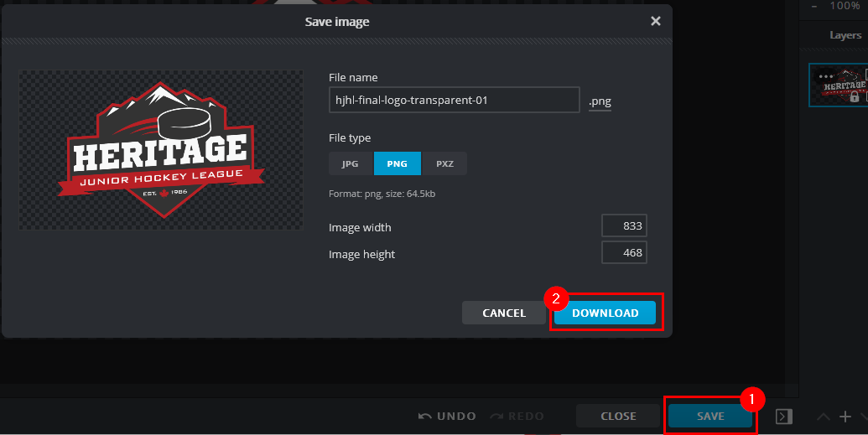Image resolution: width=868 pixels, height=435 pixels.
Task: Download the image
Action: click(605, 313)
